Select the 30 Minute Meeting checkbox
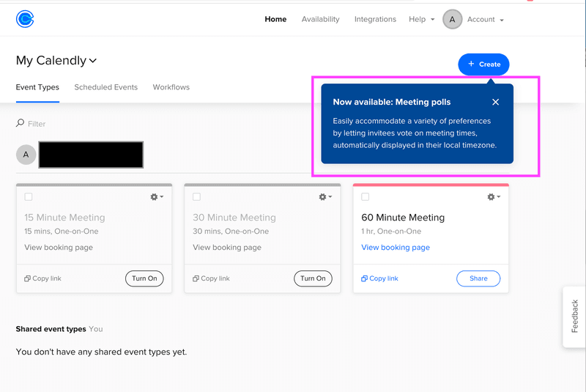This screenshot has width=586, height=392. point(197,197)
